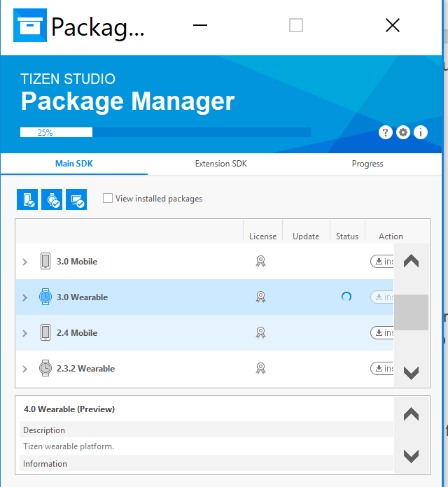The width and height of the screenshot is (448, 487).
Task: Click the Update column header
Action: [x=306, y=237]
